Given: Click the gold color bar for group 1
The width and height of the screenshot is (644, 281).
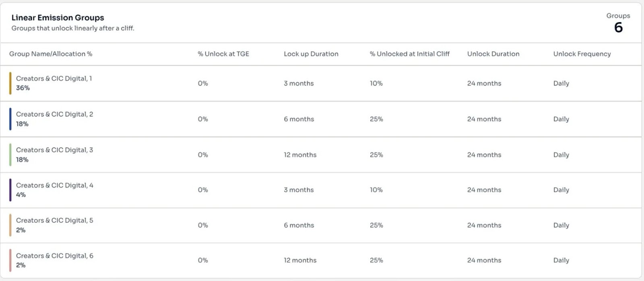Looking at the screenshot, I should point(10,83).
